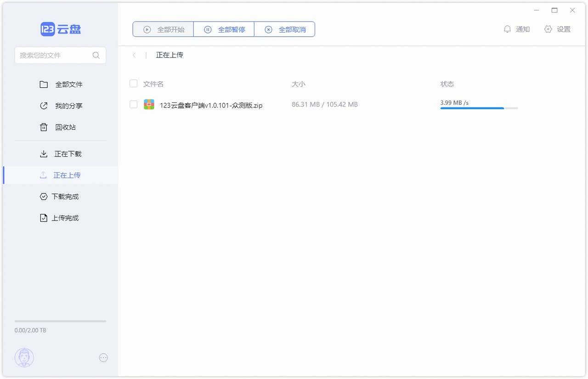Click the 123云盘 logo
The height and width of the screenshot is (379, 588).
click(x=61, y=29)
